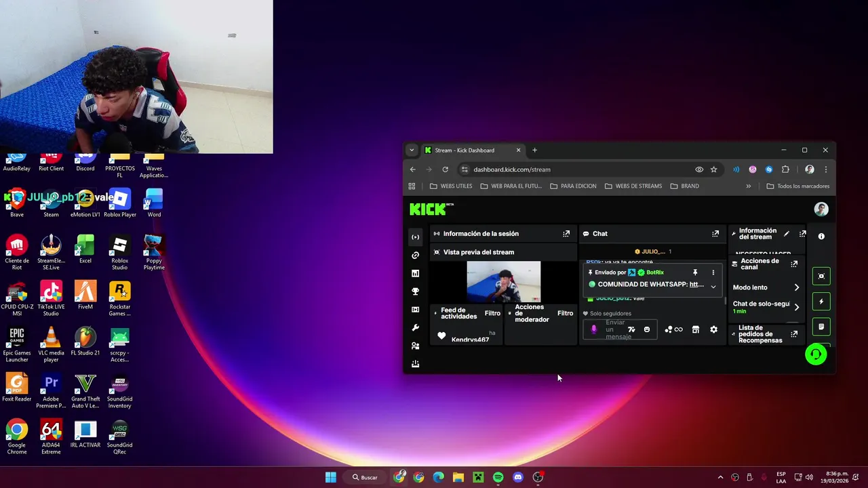Pop out the Chat panel
868x488 pixels.
715,234
